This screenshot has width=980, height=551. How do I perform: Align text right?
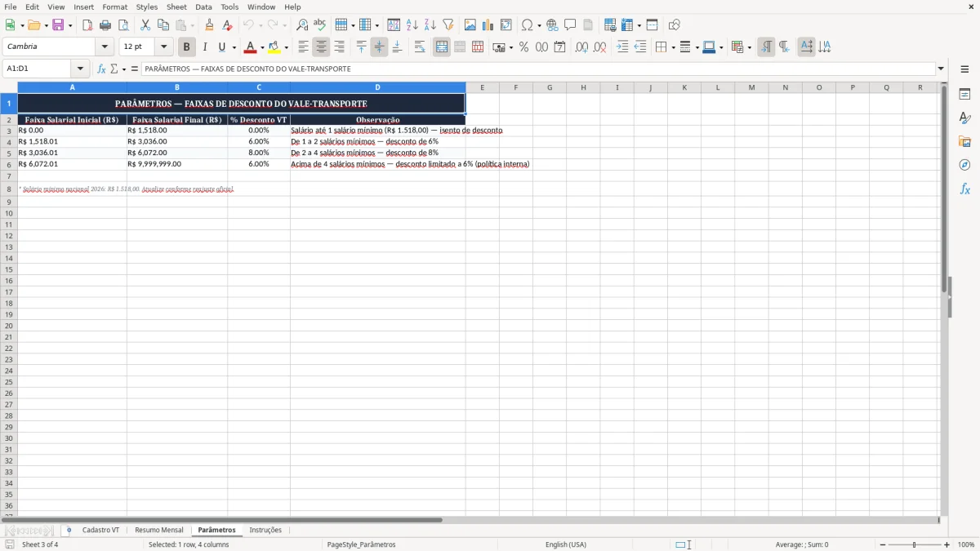(x=340, y=47)
